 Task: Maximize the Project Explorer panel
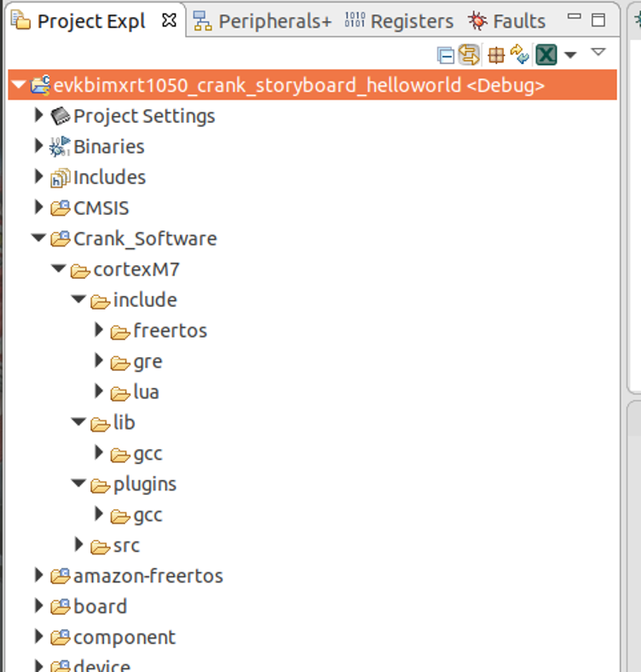pos(598,20)
